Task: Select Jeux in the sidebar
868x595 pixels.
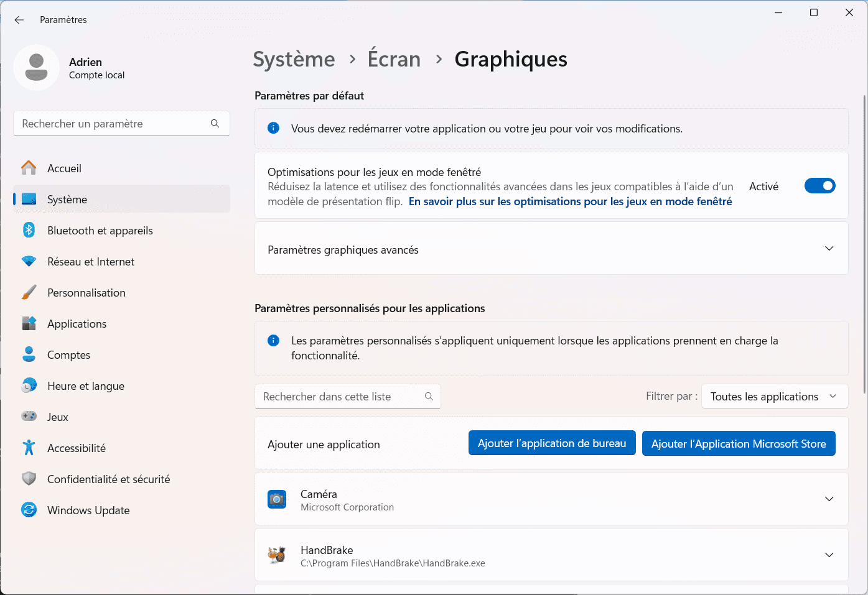Action: click(x=121, y=417)
